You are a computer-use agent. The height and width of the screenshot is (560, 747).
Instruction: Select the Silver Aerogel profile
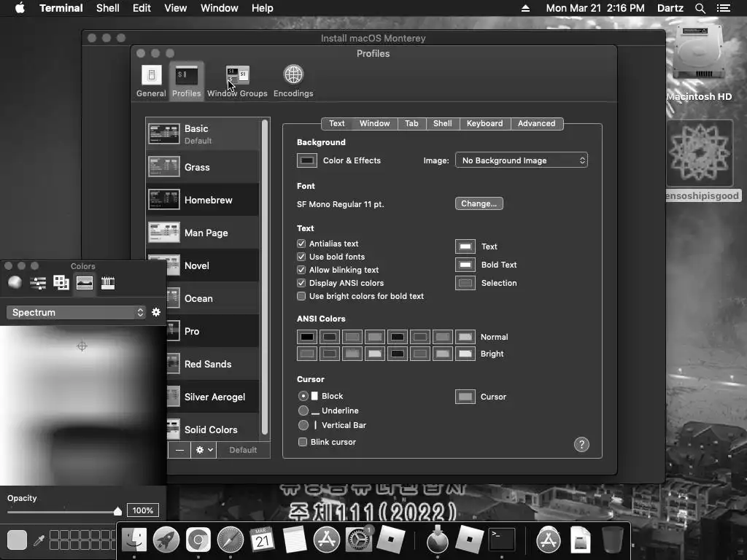[213, 397]
